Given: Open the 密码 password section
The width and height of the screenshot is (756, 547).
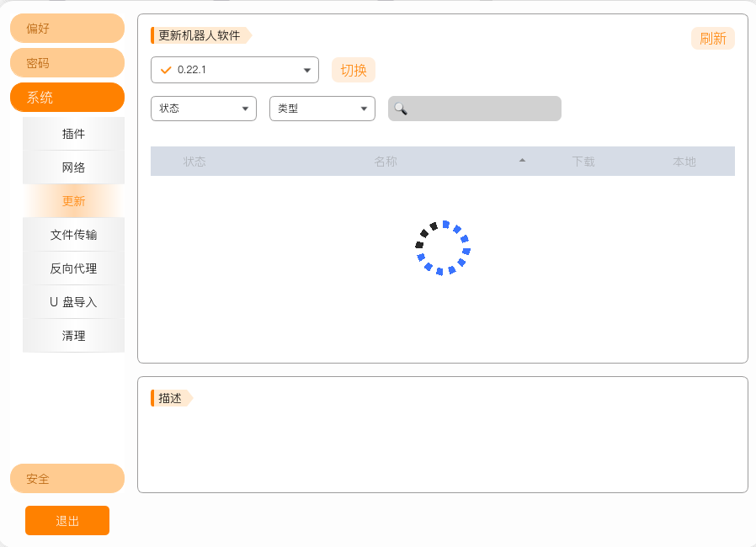Looking at the screenshot, I should pyautogui.click(x=67, y=63).
